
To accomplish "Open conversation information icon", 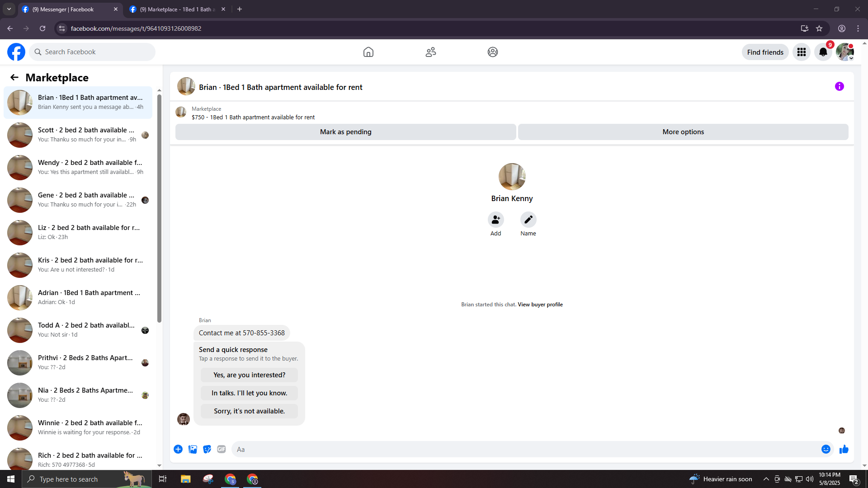I will [x=840, y=86].
